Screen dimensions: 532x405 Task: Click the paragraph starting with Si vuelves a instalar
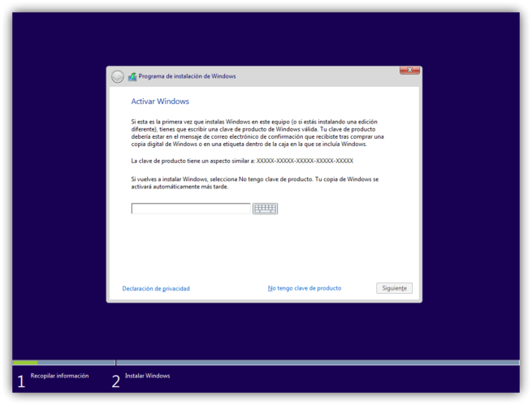point(254,182)
